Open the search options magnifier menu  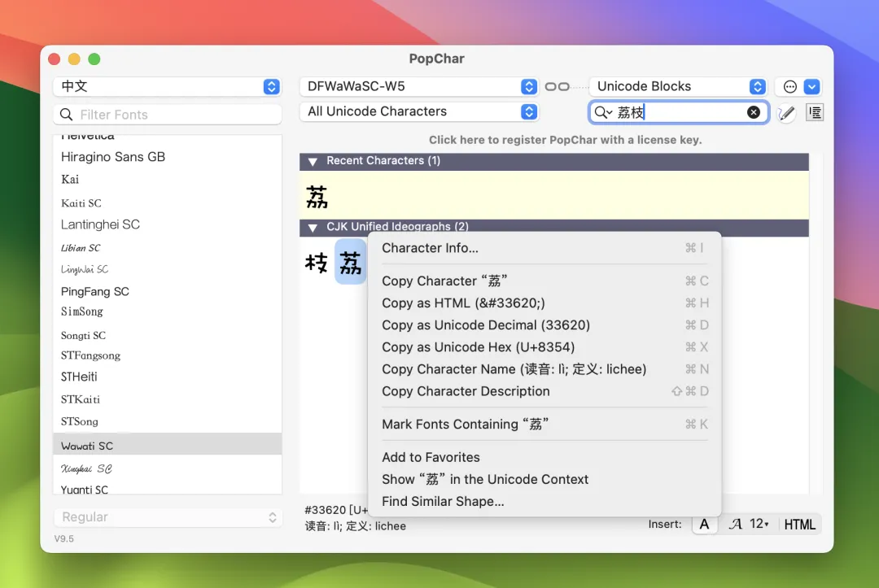(603, 112)
